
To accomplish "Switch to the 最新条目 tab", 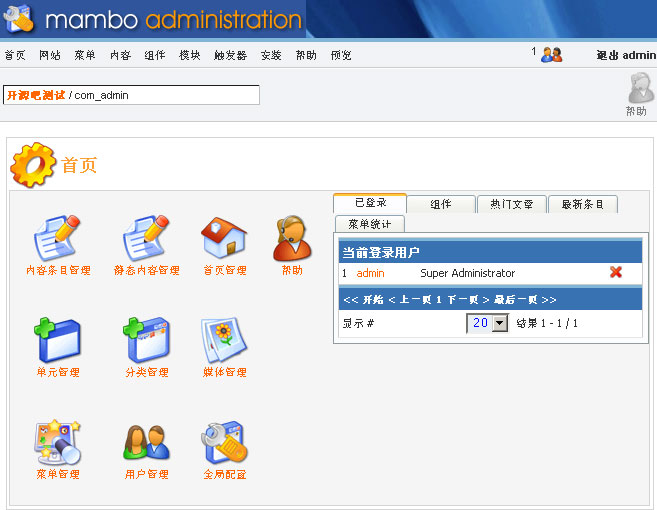I will tap(582, 205).
